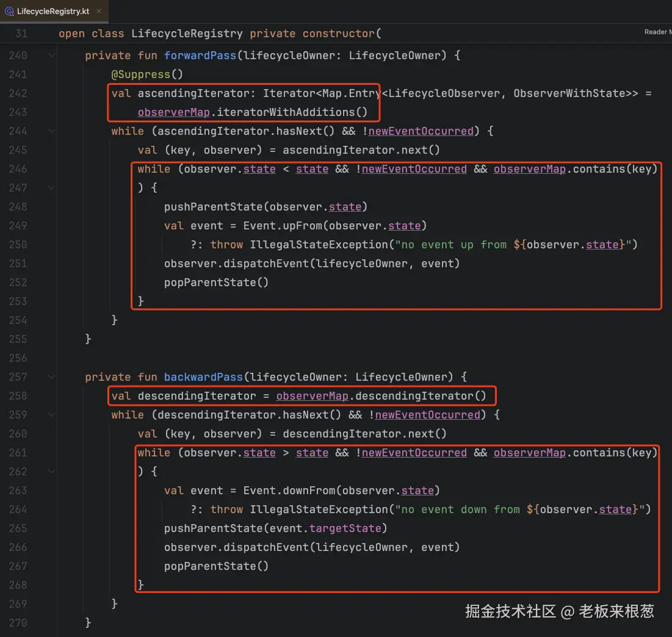Image resolution: width=672 pixels, height=637 pixels.
Task: Click line number 240 in the gutter
Action: [x=18, y=56]
